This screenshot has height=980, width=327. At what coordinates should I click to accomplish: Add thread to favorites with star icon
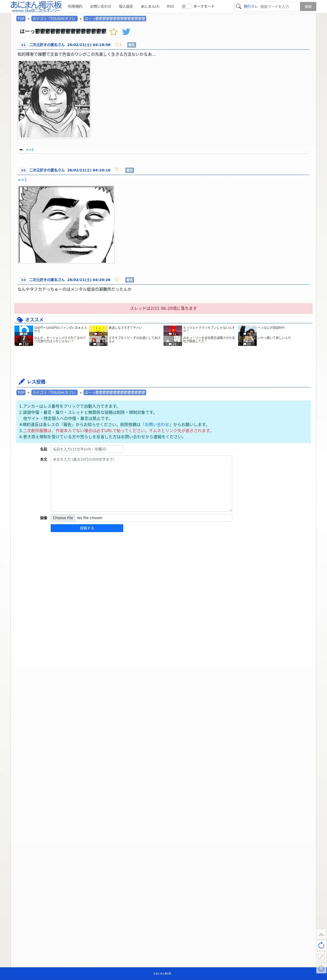(114, 32)
